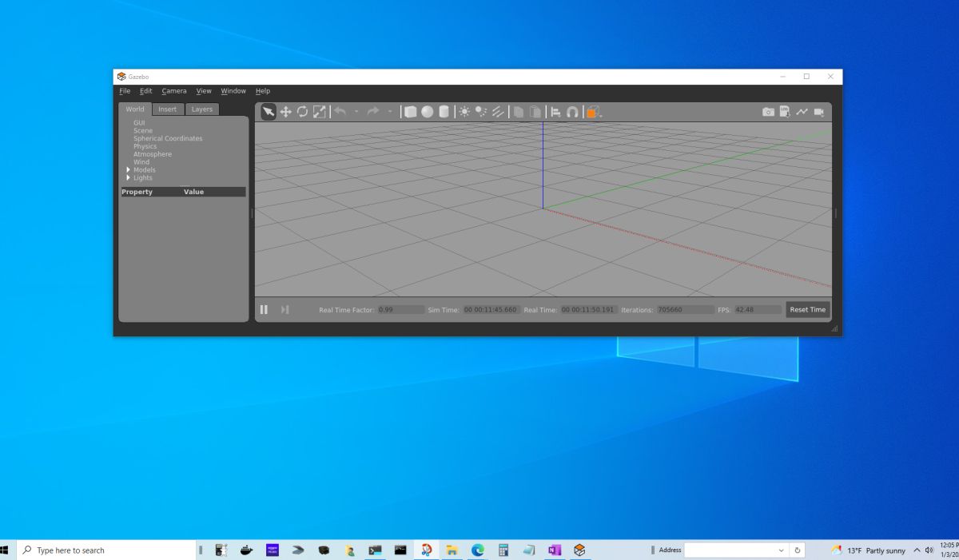The width and height of the screenshot is (959, 560).
Task: Open the Edit menu
Action: point(145,91)
